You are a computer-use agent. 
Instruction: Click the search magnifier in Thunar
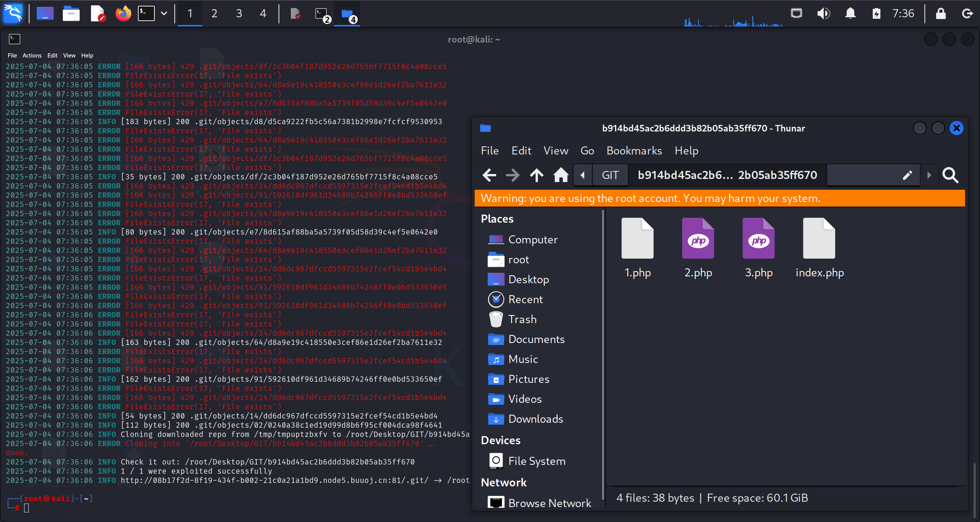tap(951, 175)
